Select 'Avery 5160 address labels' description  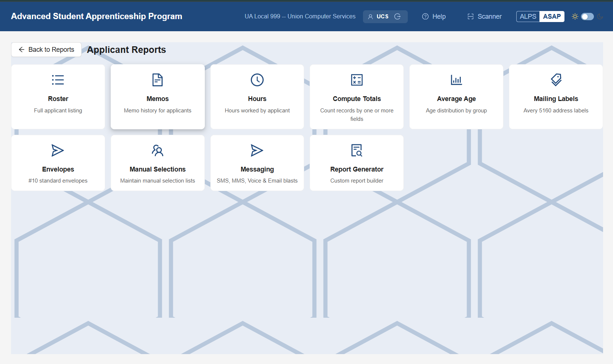pos(556,111)
